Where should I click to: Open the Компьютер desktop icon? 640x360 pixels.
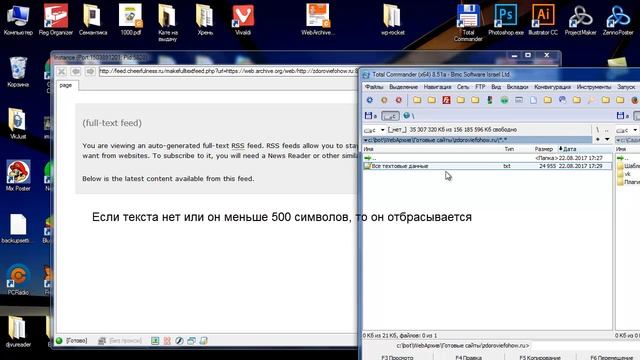tap(18, 19)
